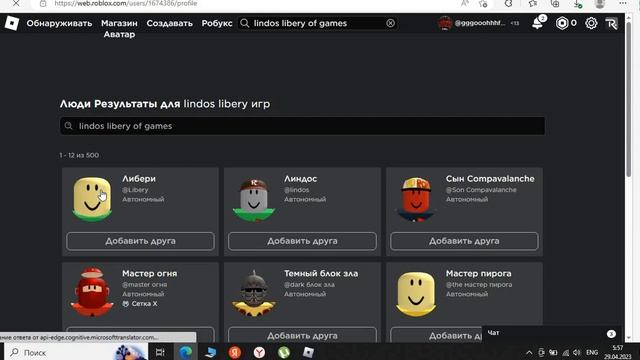The height and width of the screenshot is (360, 640).
Task: Open the settings gear icon
Action: tap(591, 23)
